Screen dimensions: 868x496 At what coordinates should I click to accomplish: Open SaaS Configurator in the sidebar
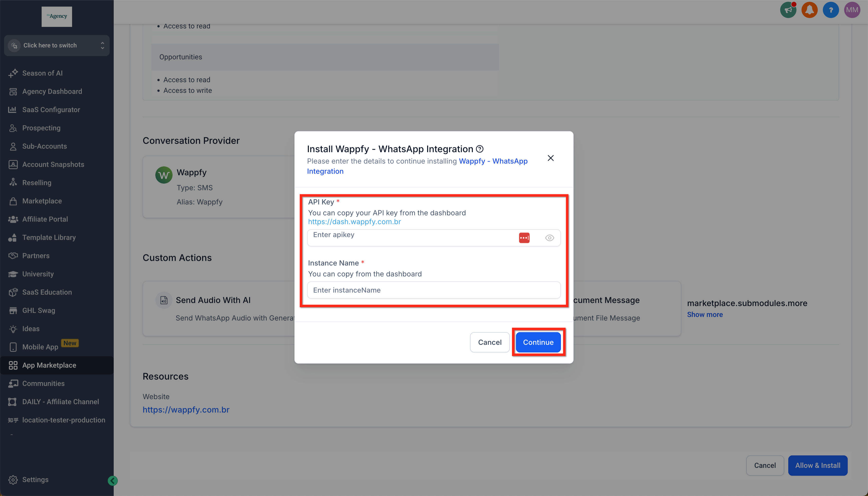(51, 110)
